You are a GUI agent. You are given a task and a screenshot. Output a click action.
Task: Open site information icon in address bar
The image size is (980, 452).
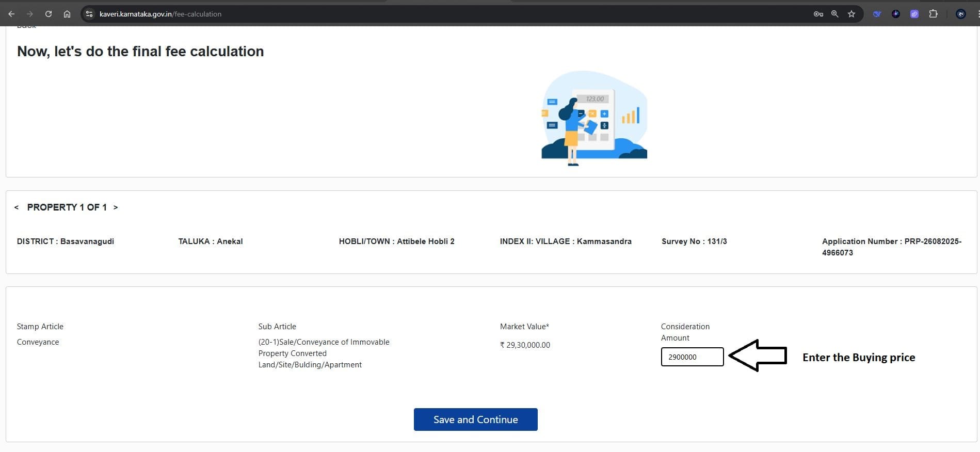pyautogui.click(x=89, y=14)
